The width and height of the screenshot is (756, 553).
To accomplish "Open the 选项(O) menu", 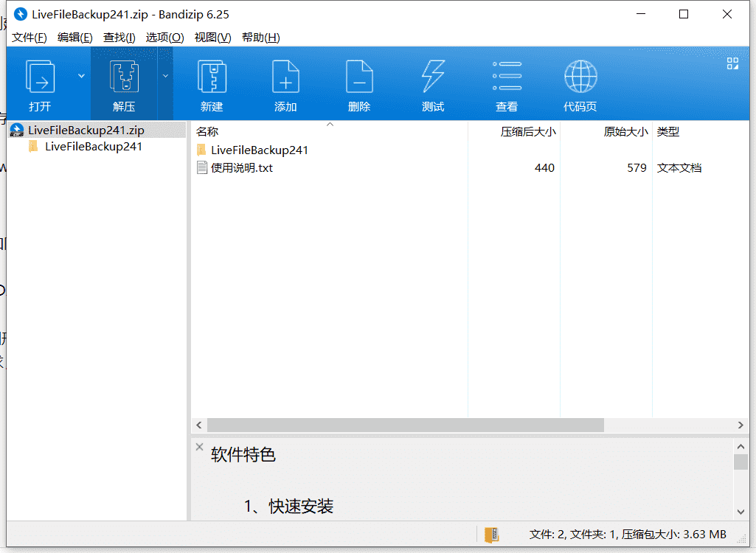I will pyautogui.click(x=165, y=38).
